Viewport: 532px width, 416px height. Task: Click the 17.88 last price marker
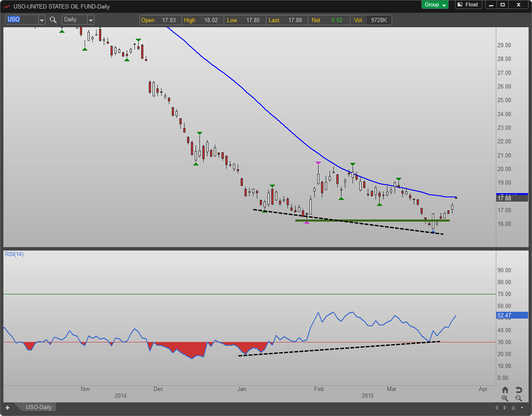click(x=512, y=198)
